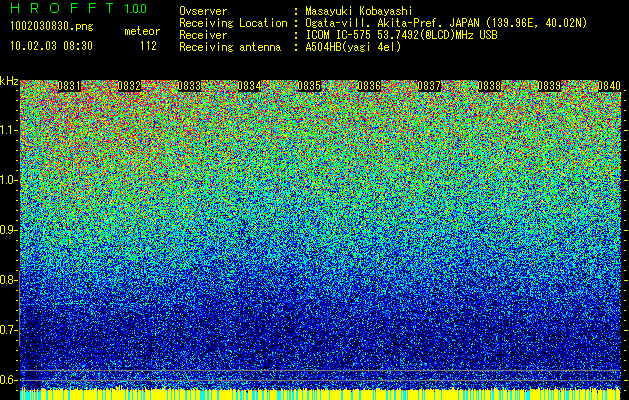Screen dimensions: 629x400
Task: Click the Ovserver label
Action: (203, 11)
